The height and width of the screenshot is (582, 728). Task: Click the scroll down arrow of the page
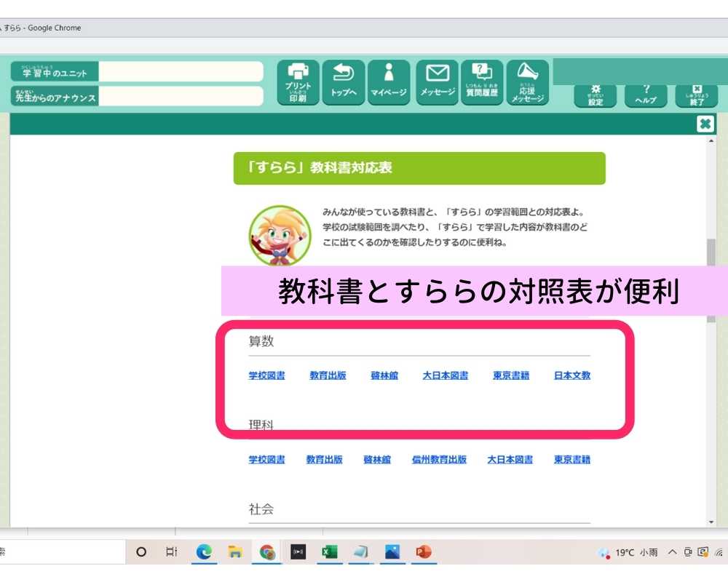tap(711, 522)
